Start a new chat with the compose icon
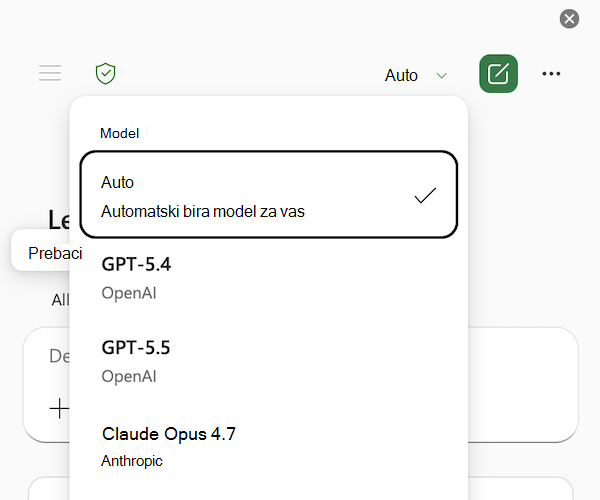 click(498, 73)
